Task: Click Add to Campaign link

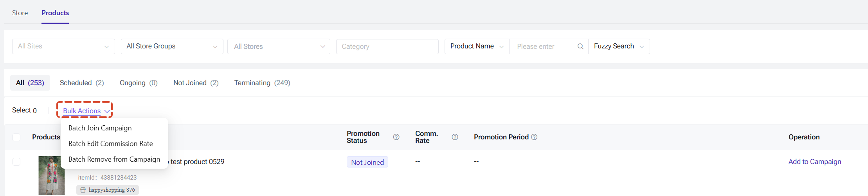Action: [815, 162]
